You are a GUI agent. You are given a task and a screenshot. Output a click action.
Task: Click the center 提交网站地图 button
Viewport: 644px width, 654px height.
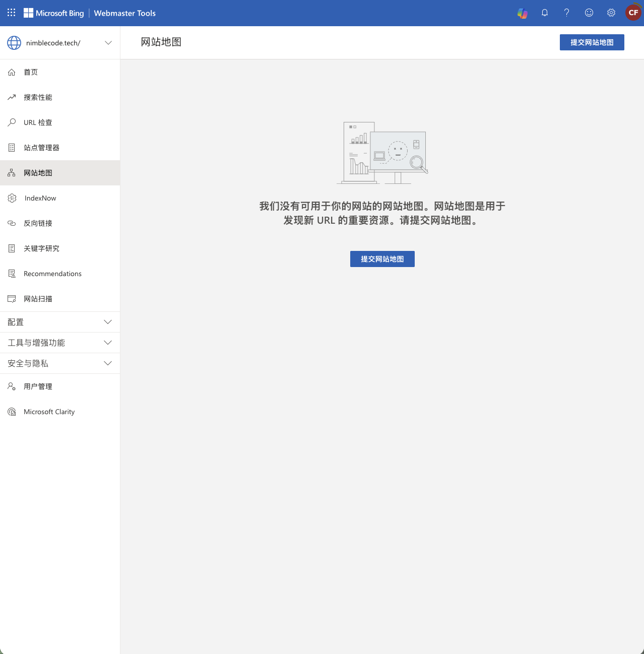[x=382, y=259]
